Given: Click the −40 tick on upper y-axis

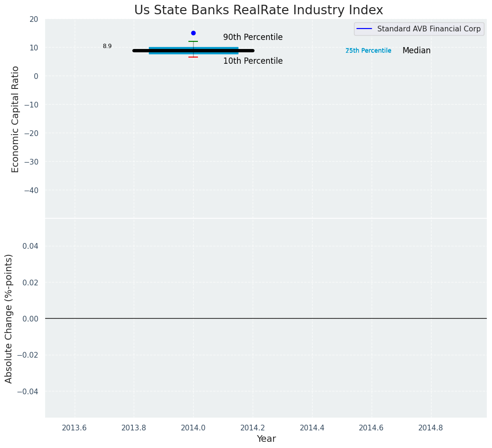Looking at the screenshot, I should coord(30,190).
